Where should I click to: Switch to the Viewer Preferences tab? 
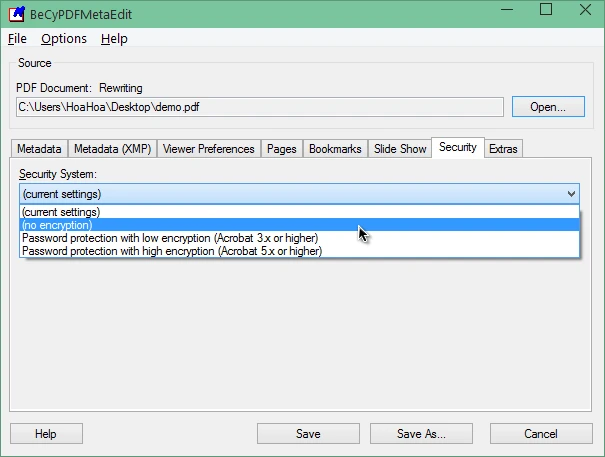coord(209,149)
